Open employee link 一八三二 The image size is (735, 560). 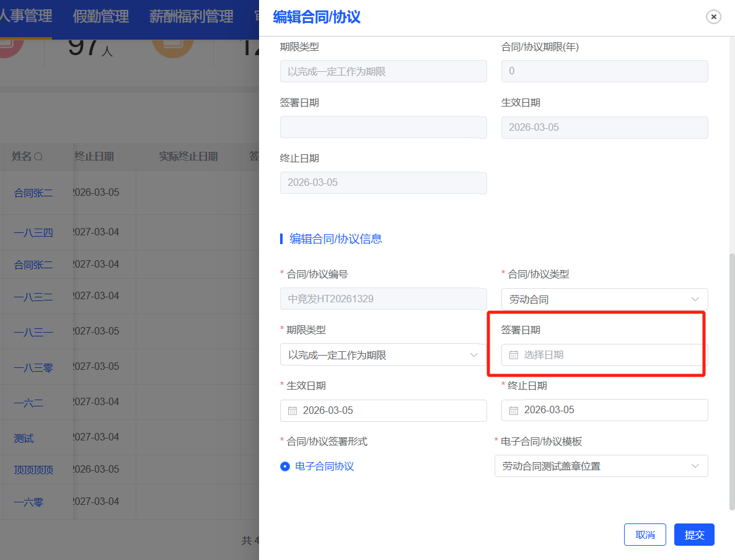pyautogui.click(x=33, y=297)
